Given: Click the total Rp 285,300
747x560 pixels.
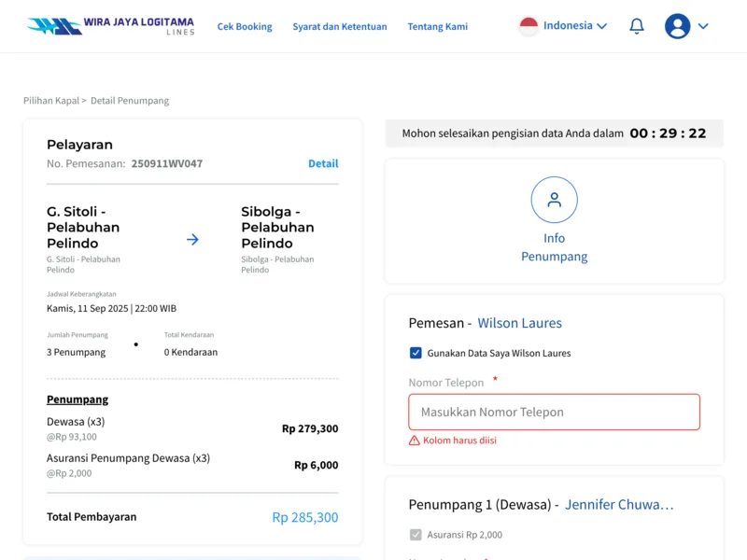Looking at the screenshot, I should click(x=305, y=517).
